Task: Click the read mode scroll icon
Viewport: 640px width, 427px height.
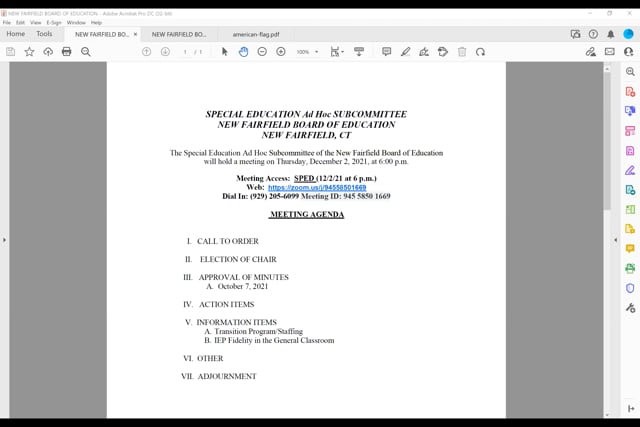Action: tap(359, 52)
